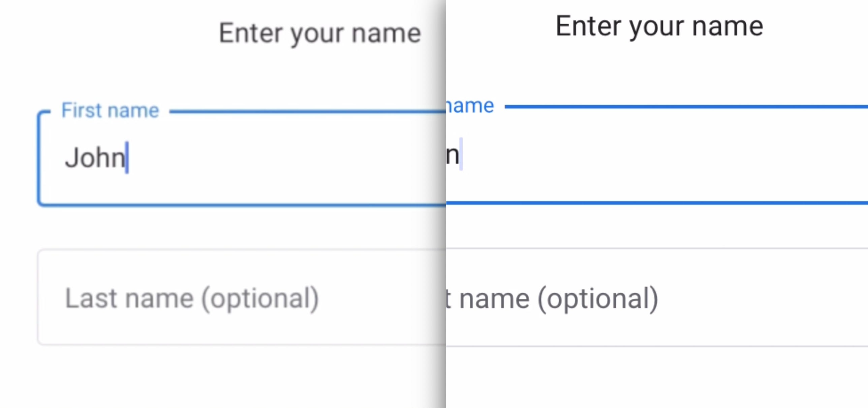Click the typed text "John"
Screen dimensions: 868x408
[x=95, y=157]
